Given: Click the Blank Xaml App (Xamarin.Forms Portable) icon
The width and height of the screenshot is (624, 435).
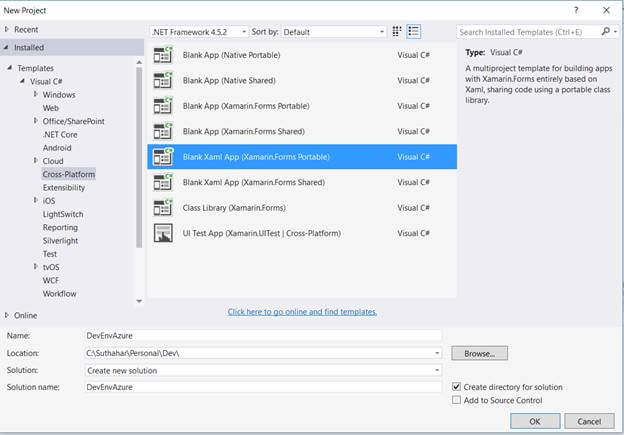Looking at the screenshot, I should [163, 157].
